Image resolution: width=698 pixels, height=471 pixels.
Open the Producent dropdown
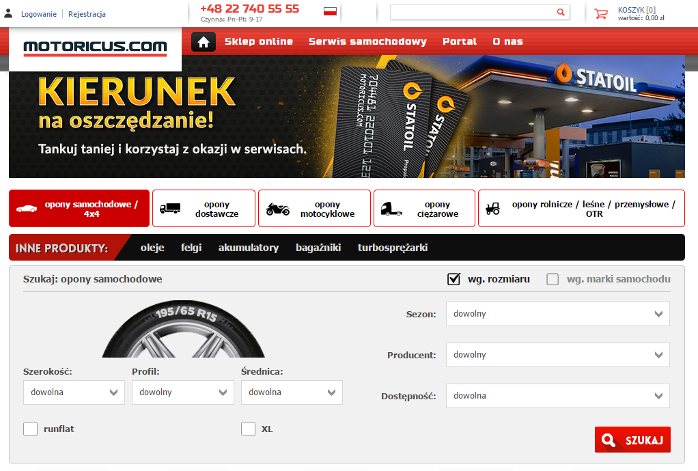click(x=557, y=354)
